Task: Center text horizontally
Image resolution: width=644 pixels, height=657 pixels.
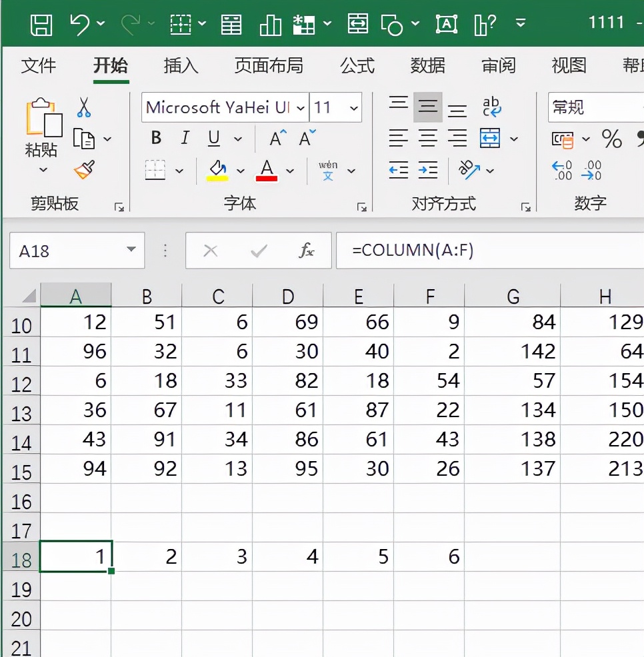Action: tap(427, 139)
